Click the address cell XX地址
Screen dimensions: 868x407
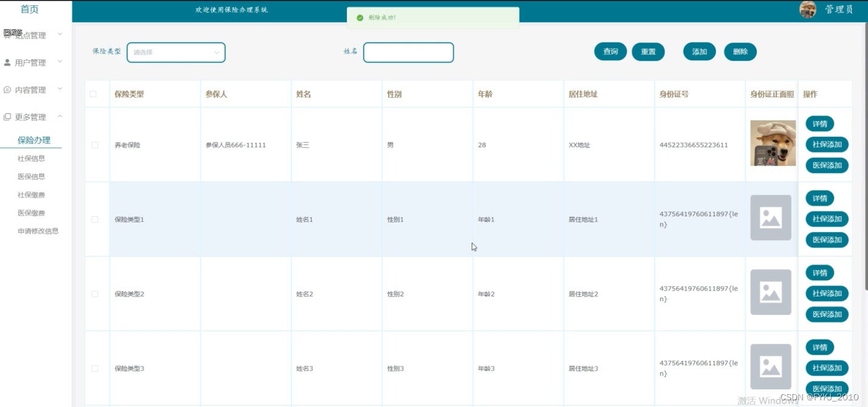(579, 145)
